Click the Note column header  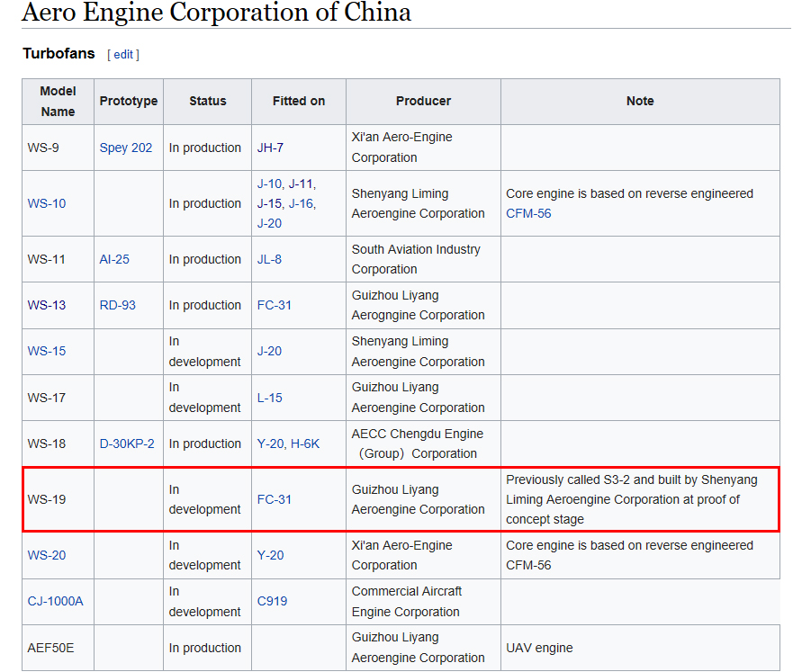(x=640, y=101)
